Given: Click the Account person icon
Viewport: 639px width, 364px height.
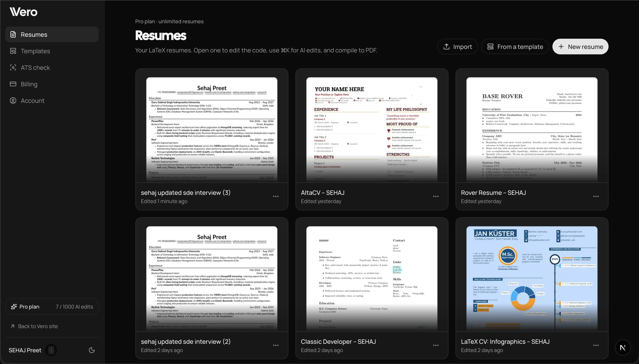Looking at the screenshot, I should click(x=13, y=100).
